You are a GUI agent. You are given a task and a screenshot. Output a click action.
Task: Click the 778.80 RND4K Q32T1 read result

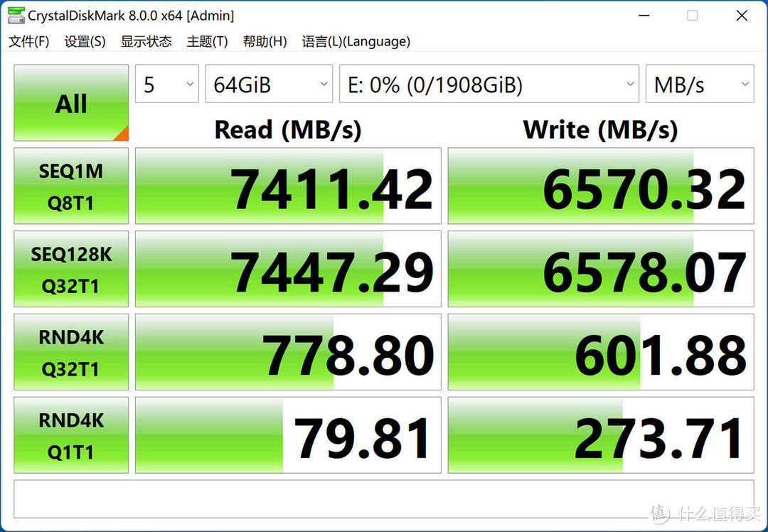pyautogui.click(x=288, y=352)
